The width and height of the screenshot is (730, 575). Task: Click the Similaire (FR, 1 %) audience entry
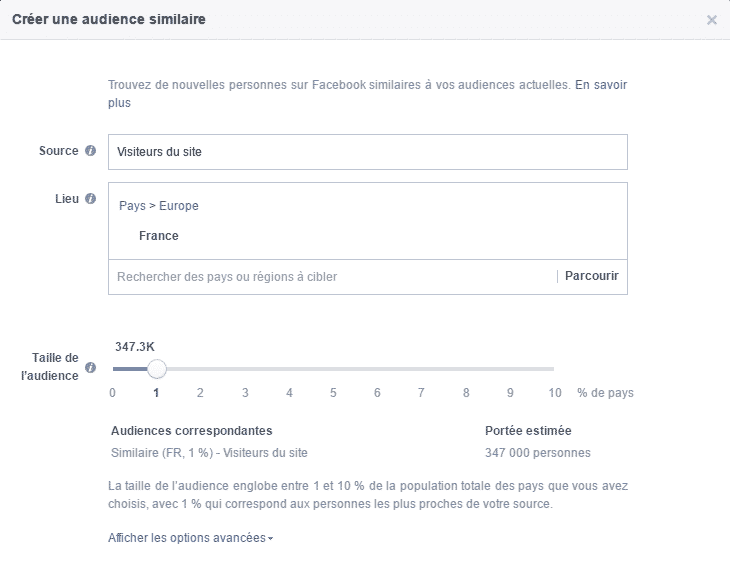[210, 453]
